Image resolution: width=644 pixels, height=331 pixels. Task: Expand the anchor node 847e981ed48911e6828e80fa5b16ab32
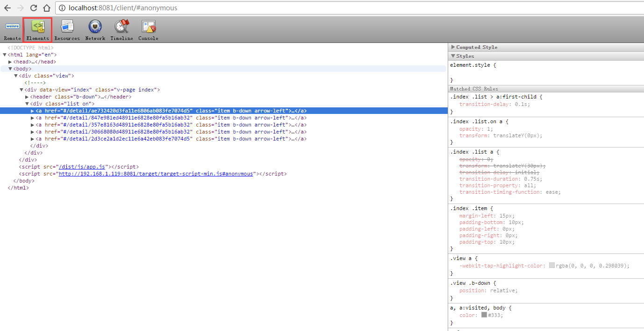[33, 118]
